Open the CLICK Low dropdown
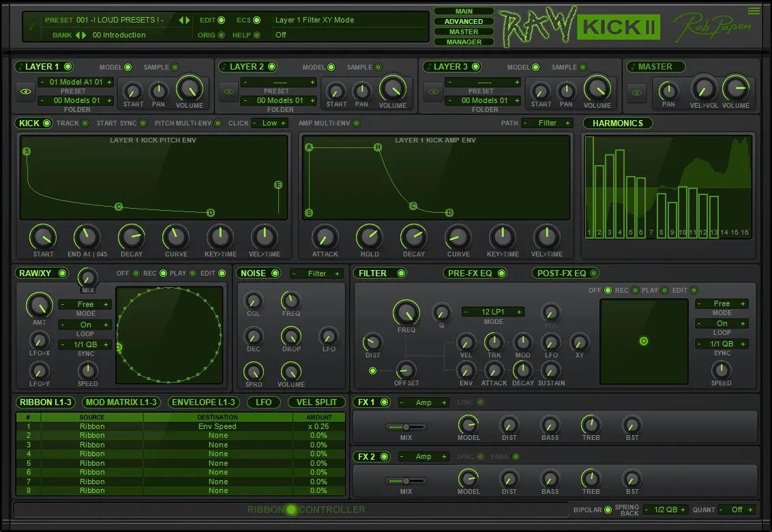The width and height of the screenshot is (772, 532). [269, 123]
